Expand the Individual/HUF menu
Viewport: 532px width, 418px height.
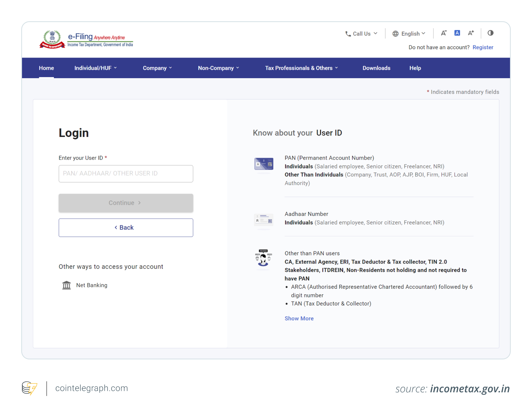pos(96,68)
